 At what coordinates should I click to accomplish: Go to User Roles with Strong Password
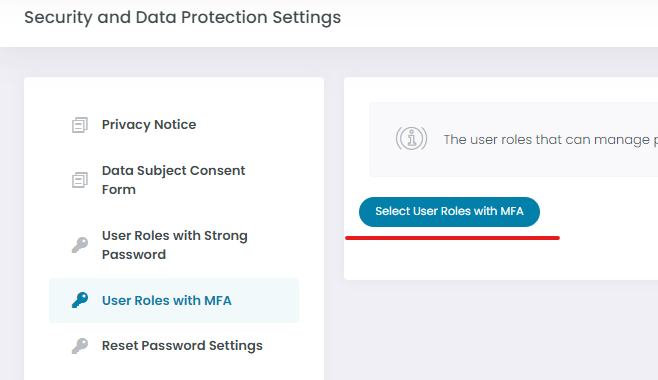(x=175, y=245)
